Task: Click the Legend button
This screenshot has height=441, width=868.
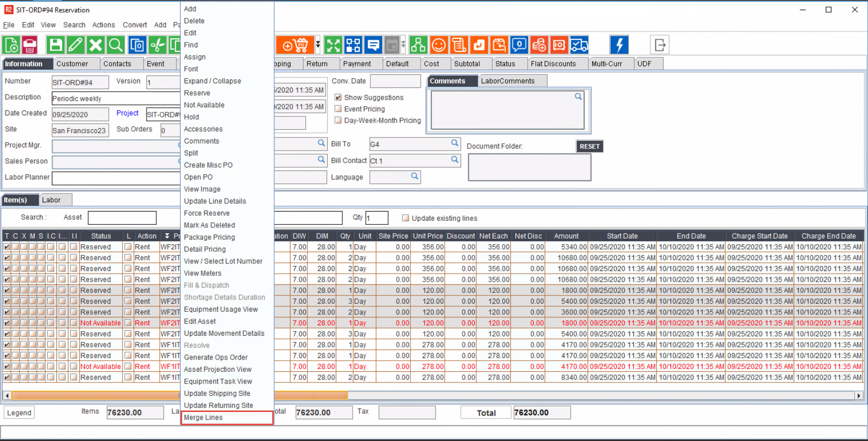Action: pyautogui.click(x=19, y=413)
